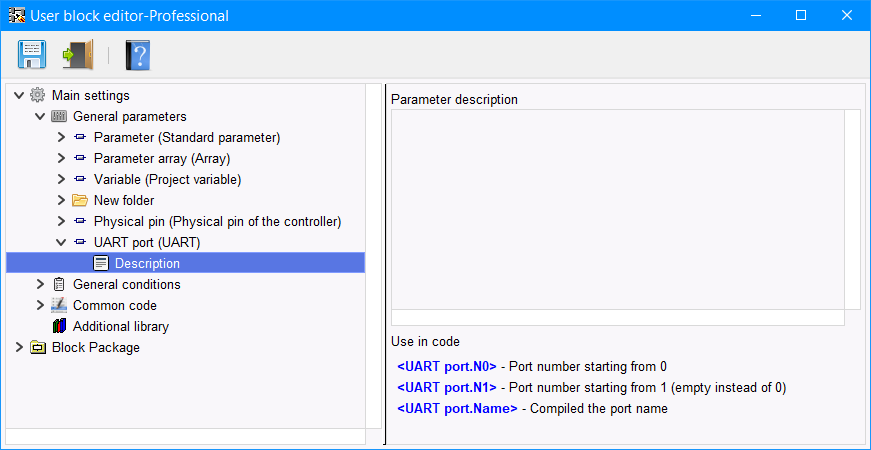Click the General parameters node icon
Screen dimensions: 871x450
[59, 117]
